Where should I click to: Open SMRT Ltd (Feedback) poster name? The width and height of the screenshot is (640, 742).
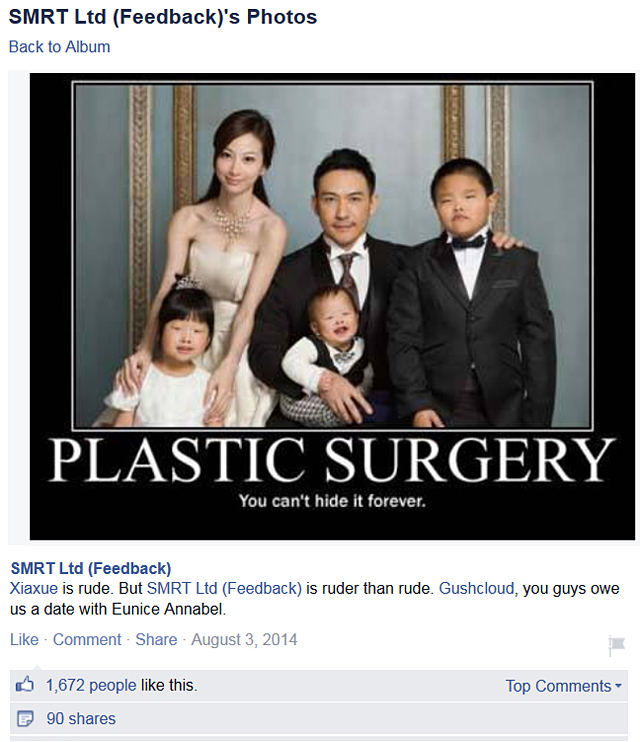coord(91,568)
